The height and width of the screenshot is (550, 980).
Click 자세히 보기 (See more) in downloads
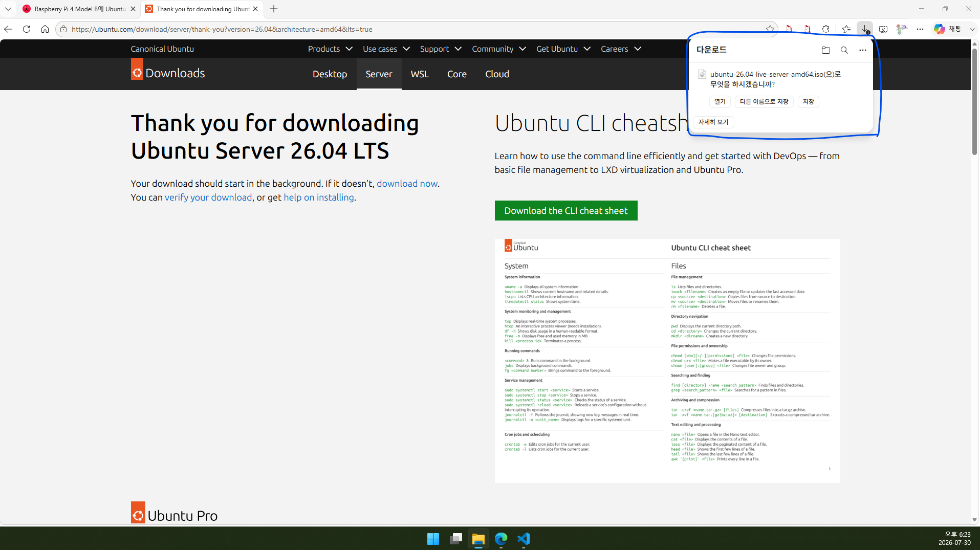(713, 122)
